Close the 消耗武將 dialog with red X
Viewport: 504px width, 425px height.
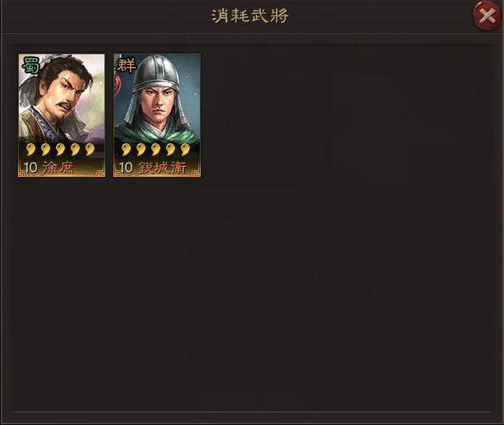click(488, 16)
